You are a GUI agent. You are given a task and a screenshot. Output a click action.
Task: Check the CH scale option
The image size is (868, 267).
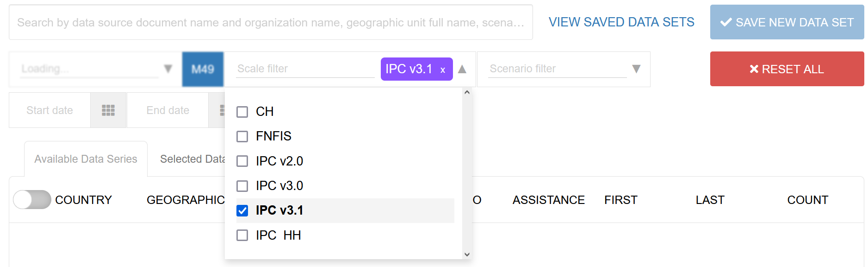point(242,112)
